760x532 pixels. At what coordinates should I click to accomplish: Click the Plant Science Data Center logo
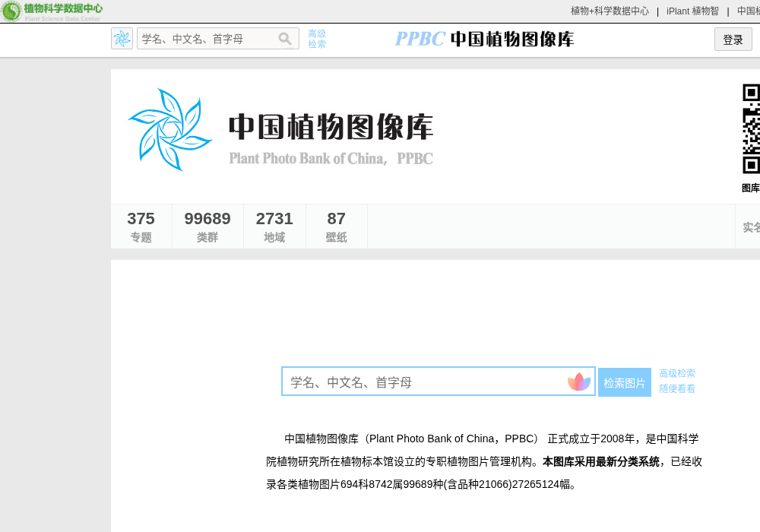(x=52, y=11)
